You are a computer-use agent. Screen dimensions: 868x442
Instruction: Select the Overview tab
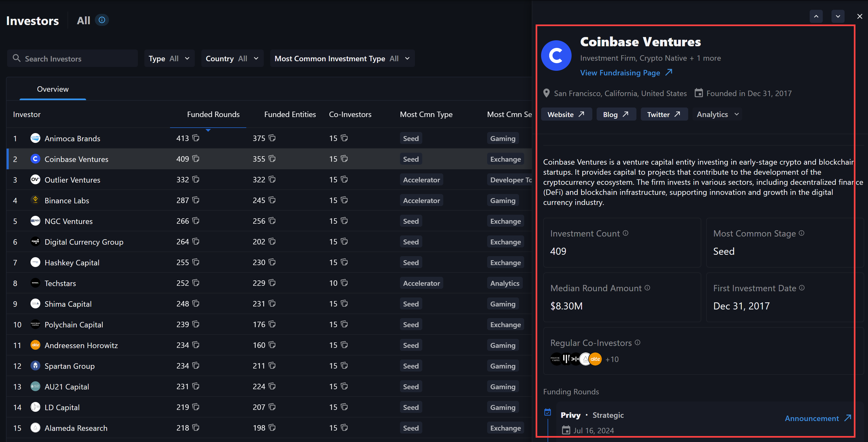point(53,89)
